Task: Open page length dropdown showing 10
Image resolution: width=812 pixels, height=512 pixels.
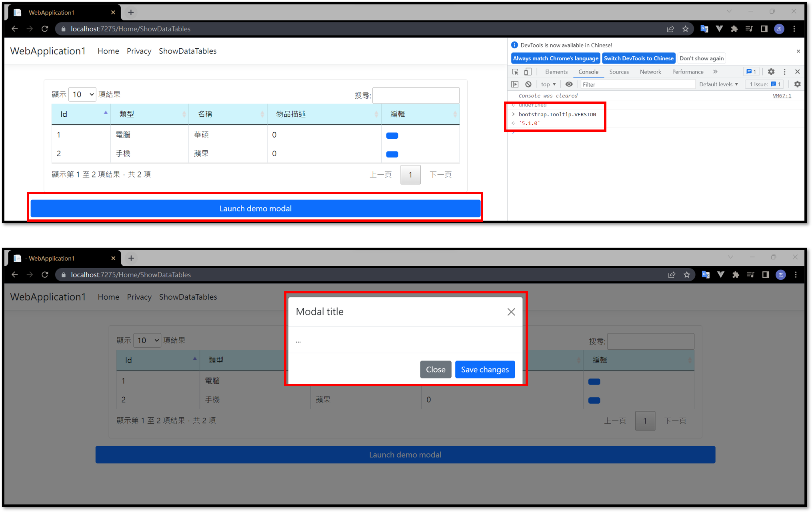Action: (x=82, y=94)
